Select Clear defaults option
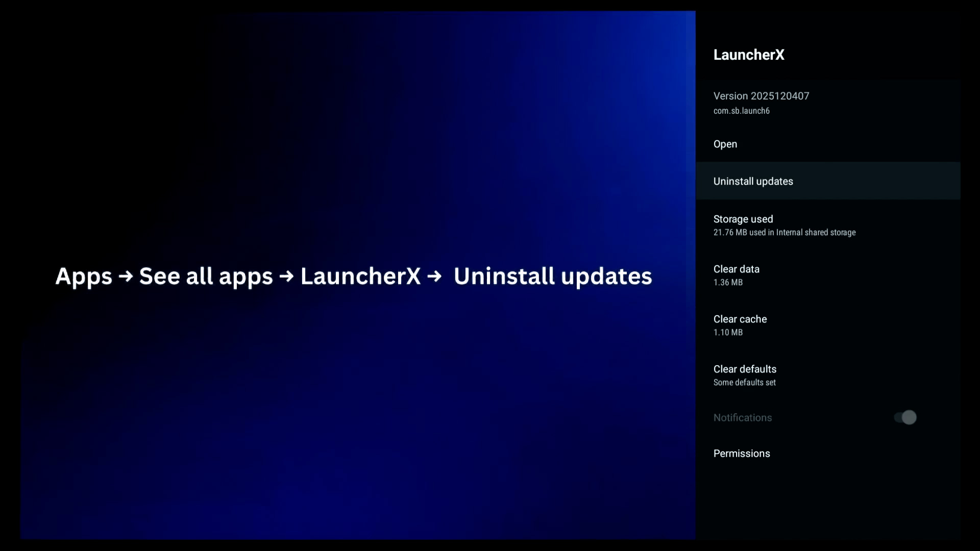 [744, 374]
